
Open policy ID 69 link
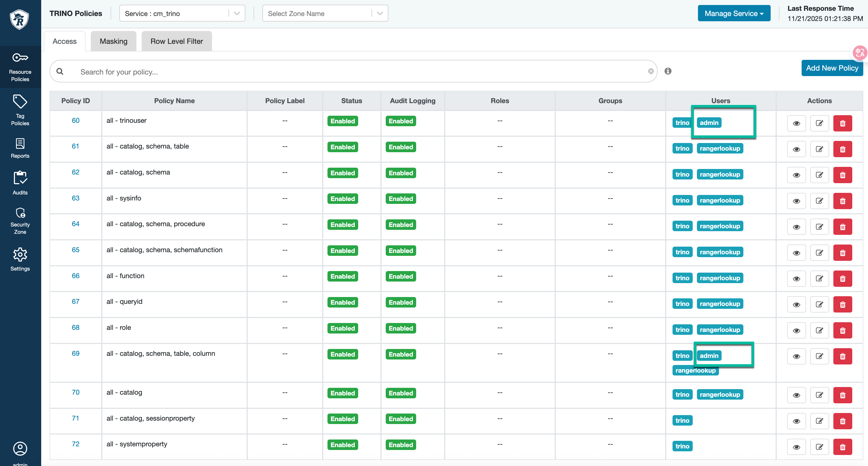[x=76, y=353]
